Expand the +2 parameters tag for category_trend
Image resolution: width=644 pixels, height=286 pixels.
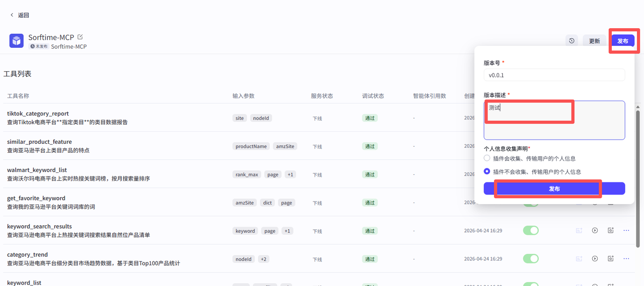[x=264, y=259]
